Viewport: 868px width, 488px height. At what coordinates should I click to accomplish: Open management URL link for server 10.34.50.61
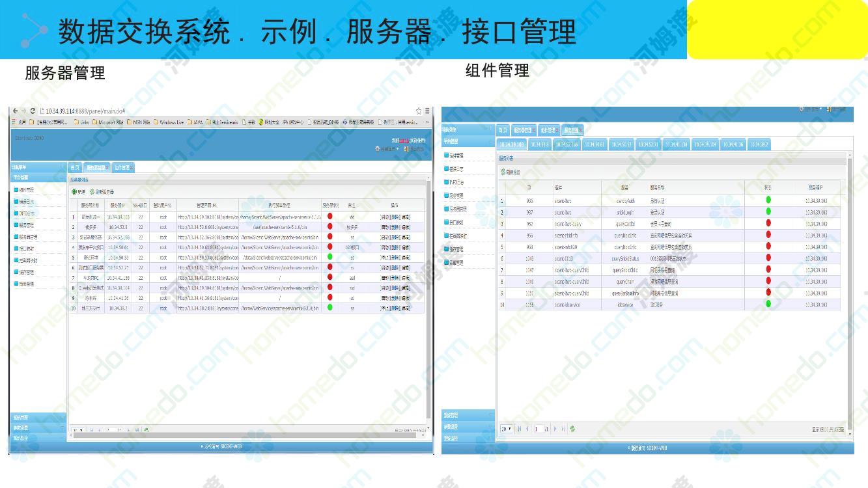[208, 247]
